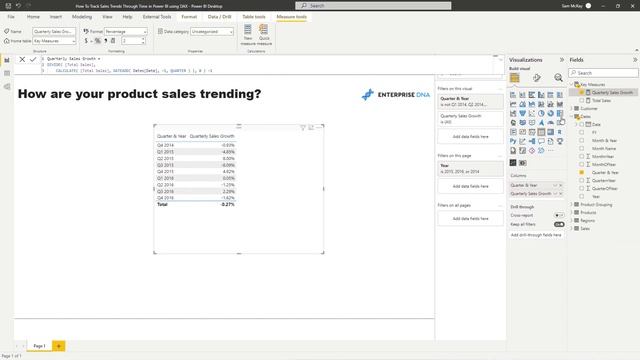640x360 pixels.
Task: Undo the last action in title bar
Action: pyautogui.click(x=18, y=6)
